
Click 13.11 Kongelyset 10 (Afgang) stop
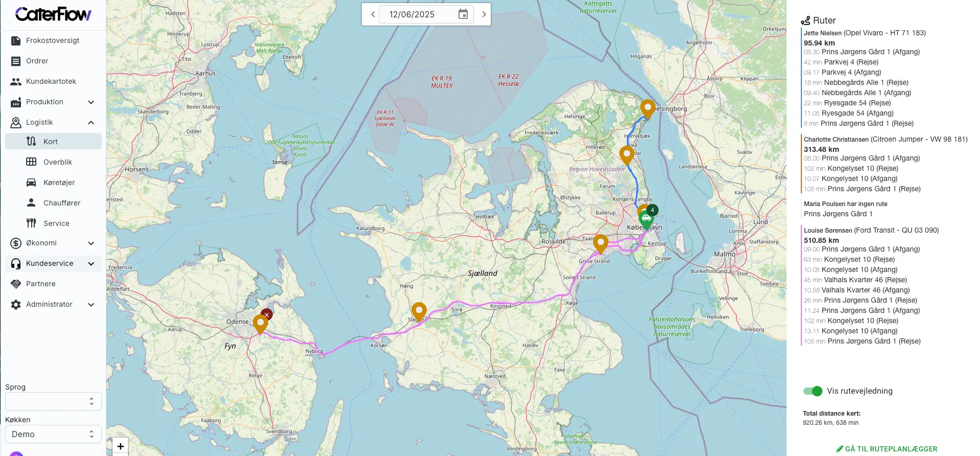point(851,331)
